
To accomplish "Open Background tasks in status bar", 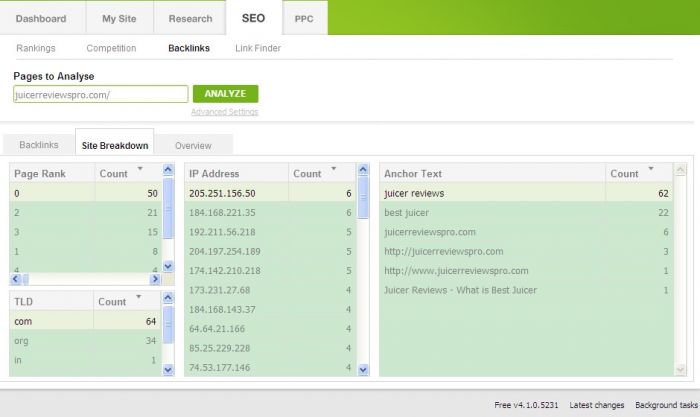I will pyautogui.click(x=667, y=405).
